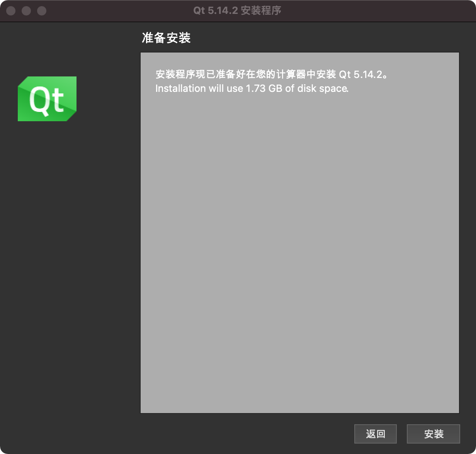Screen dimensions: 476x454
Task: Click the 安装 button to start installation
Action: click(x=433, y=434)
